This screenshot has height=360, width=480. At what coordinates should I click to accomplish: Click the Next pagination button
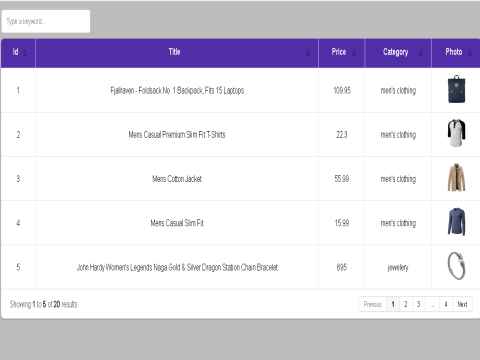pos(462,304)
